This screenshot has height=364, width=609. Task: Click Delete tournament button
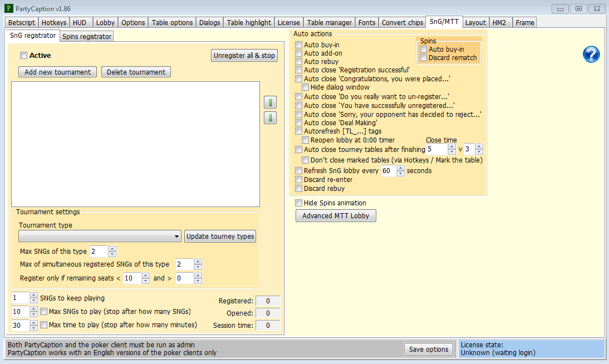136,72
